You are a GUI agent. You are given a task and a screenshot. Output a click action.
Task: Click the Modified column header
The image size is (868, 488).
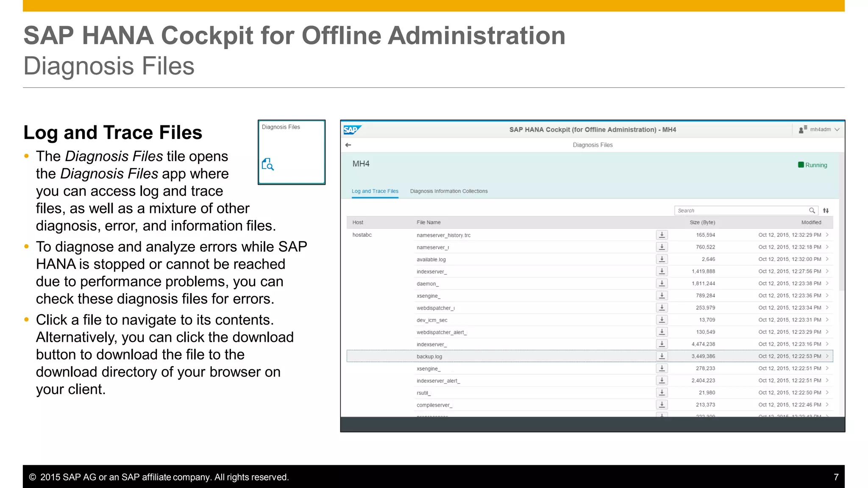tap(811, 222)
